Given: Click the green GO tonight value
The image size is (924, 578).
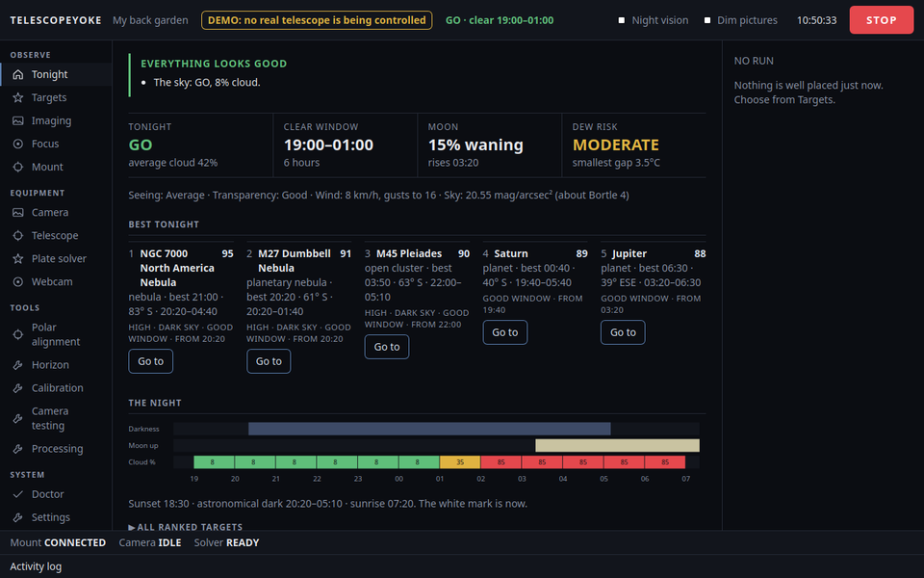Looking at the screenshot, I should 141,145.
